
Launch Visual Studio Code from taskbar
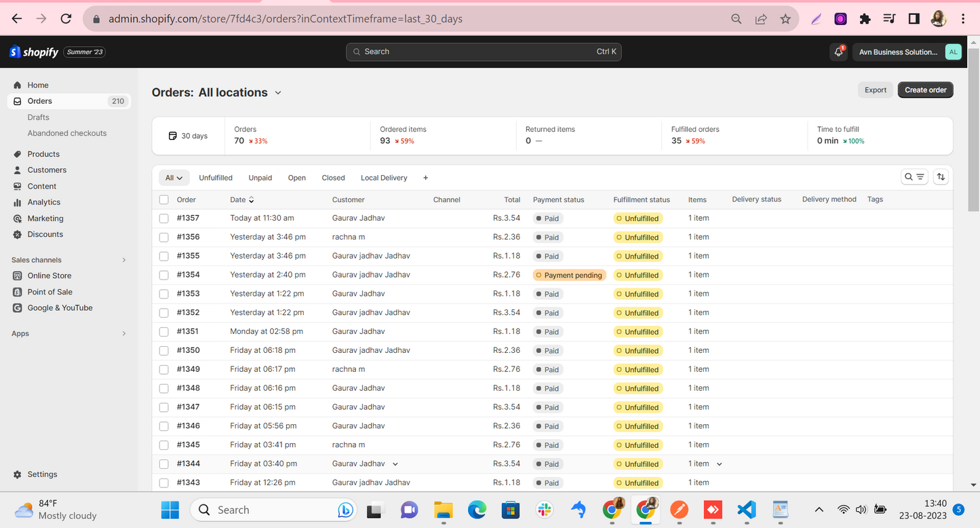[746, 510]
